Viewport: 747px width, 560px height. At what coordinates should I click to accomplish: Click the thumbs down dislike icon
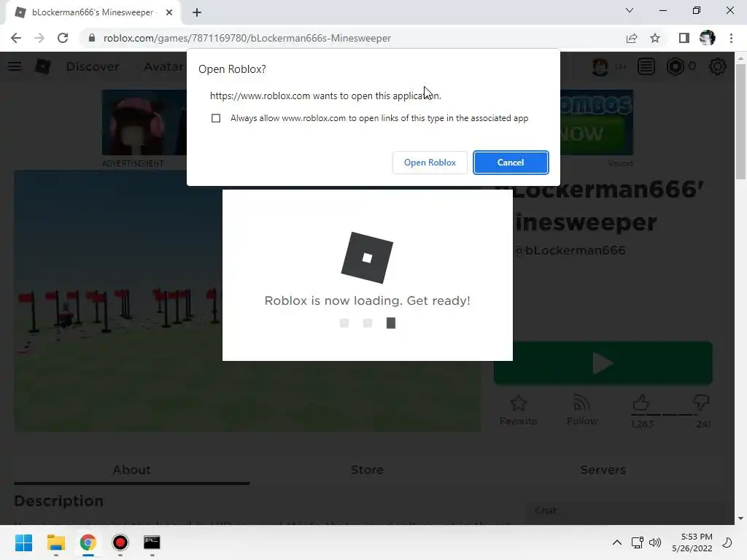701,402
